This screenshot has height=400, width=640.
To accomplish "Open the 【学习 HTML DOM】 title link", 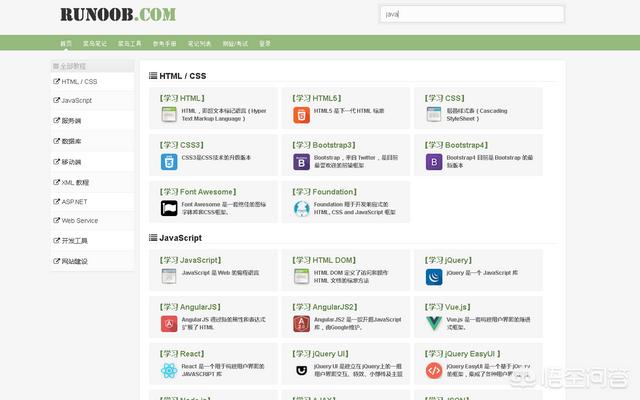I will [324, 260].
